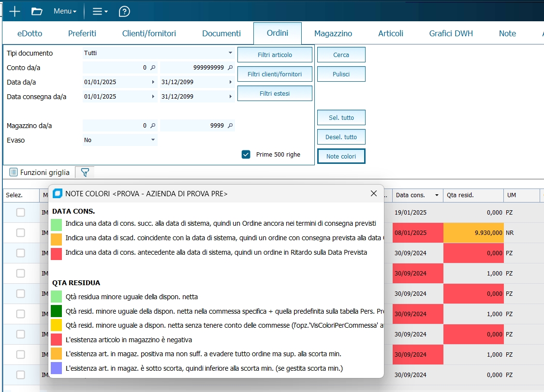Click the Cerca button
Viewport: 544px width, 392px height.
341,55
